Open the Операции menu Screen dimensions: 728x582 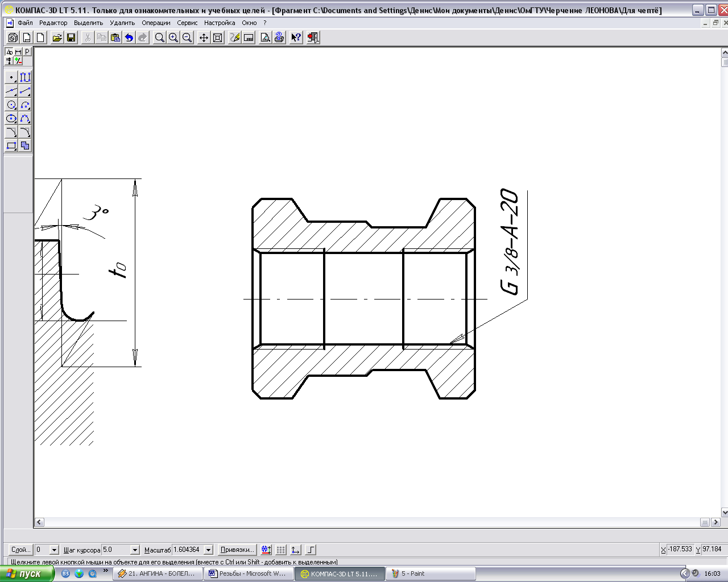click(156, 23)
